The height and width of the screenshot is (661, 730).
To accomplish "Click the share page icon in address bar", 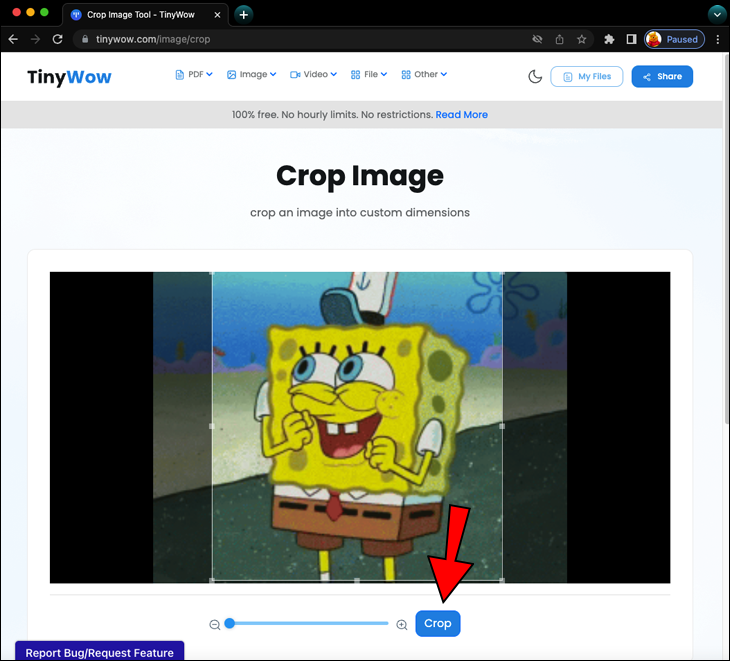I will coord(560,40).
